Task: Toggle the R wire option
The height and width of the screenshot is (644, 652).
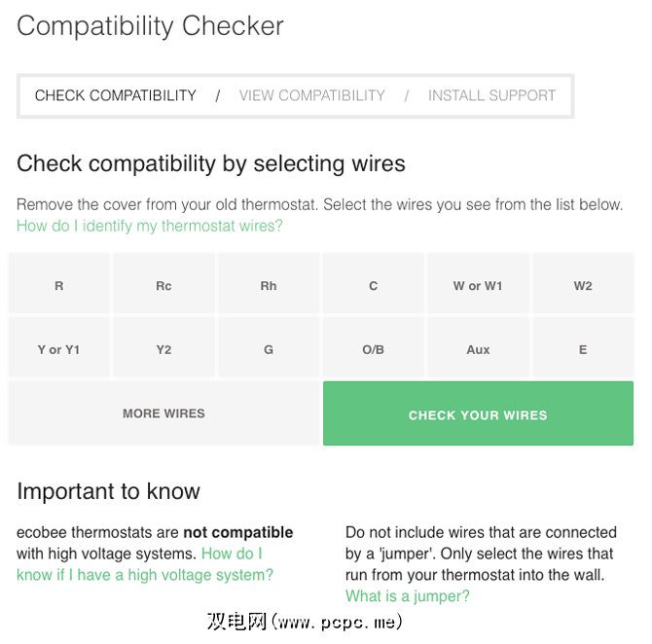Action: click(59, 286)
